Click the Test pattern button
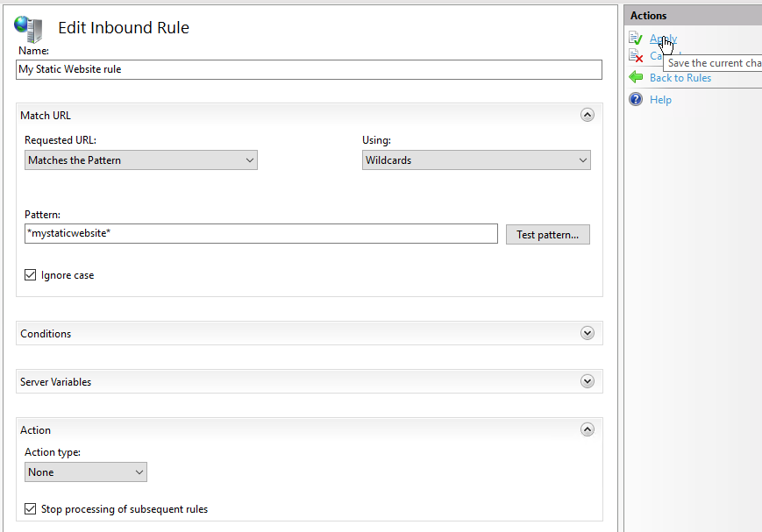762x532 pixels. (x=547, y=234)
